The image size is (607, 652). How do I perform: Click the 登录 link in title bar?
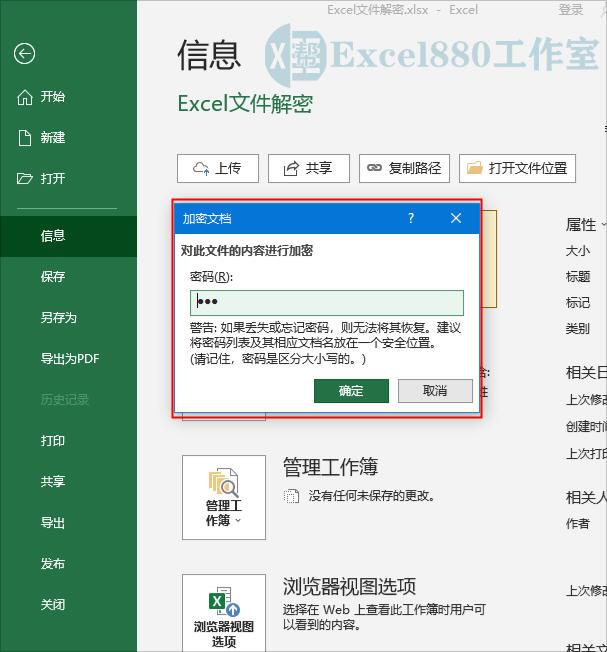570,10
